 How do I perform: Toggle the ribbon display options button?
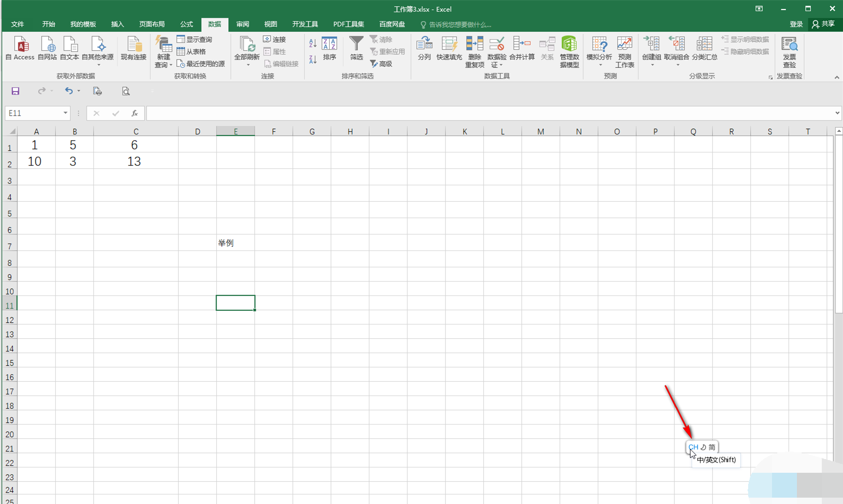point(759,9)
